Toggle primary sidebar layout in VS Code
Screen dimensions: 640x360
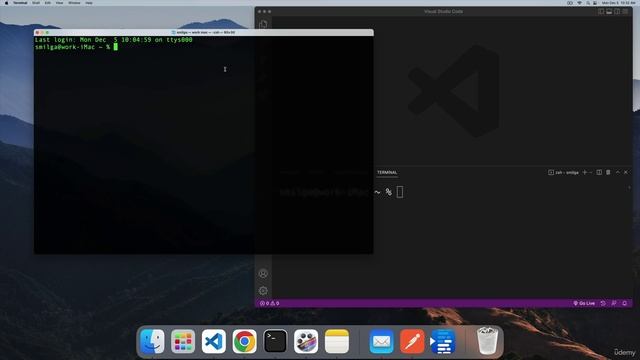(x=601, y=11)
